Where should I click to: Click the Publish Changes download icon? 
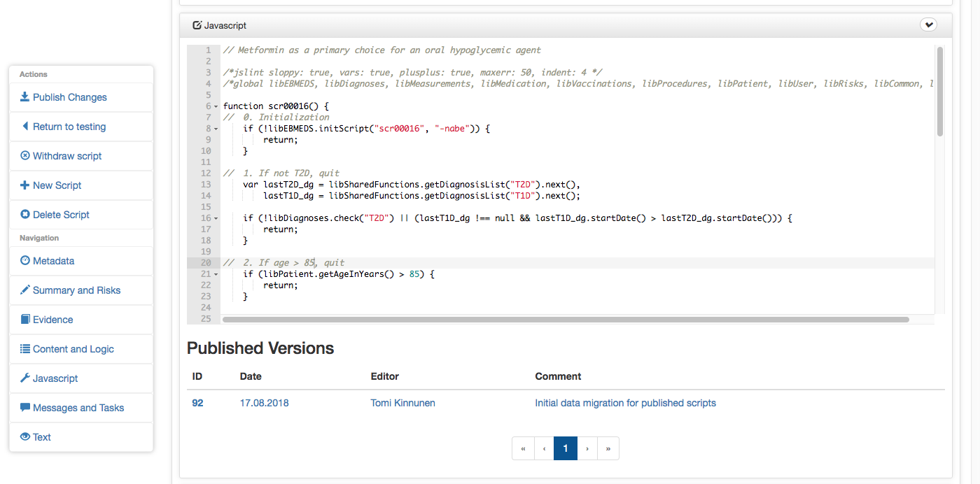click(24, 97)
